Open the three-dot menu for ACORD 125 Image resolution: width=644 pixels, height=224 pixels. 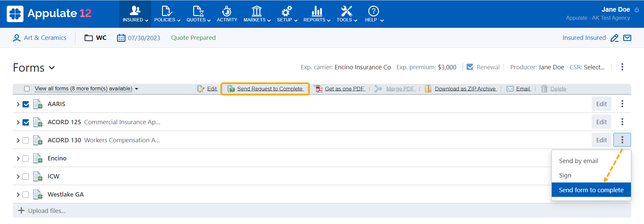pyautogui.click(x=622, y=122)
